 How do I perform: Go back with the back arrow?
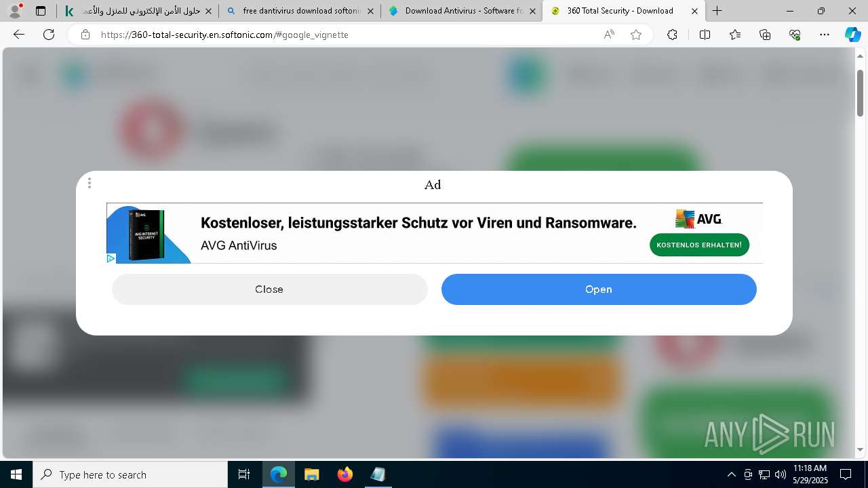pos(19,35)
